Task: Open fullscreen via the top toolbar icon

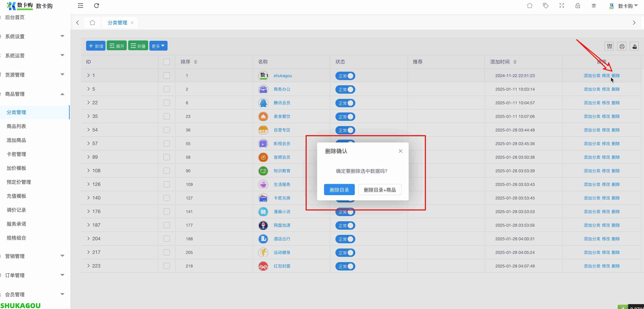Action: pyautogui.click(x=562, y=6)
